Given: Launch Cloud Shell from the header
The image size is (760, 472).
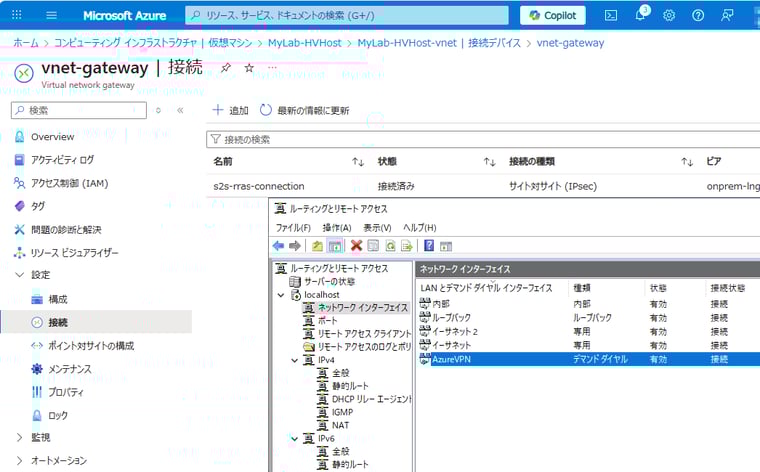Looking at the screenshot, I should [611, 15].
